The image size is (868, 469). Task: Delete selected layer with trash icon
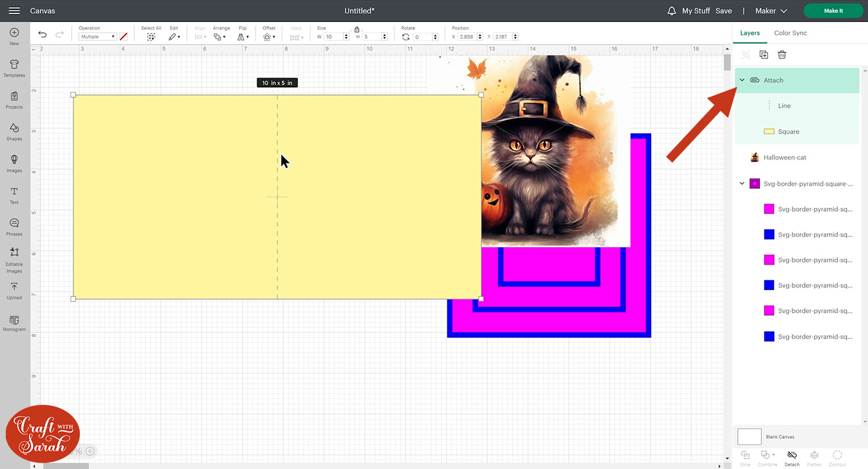(x=782, y=54)
